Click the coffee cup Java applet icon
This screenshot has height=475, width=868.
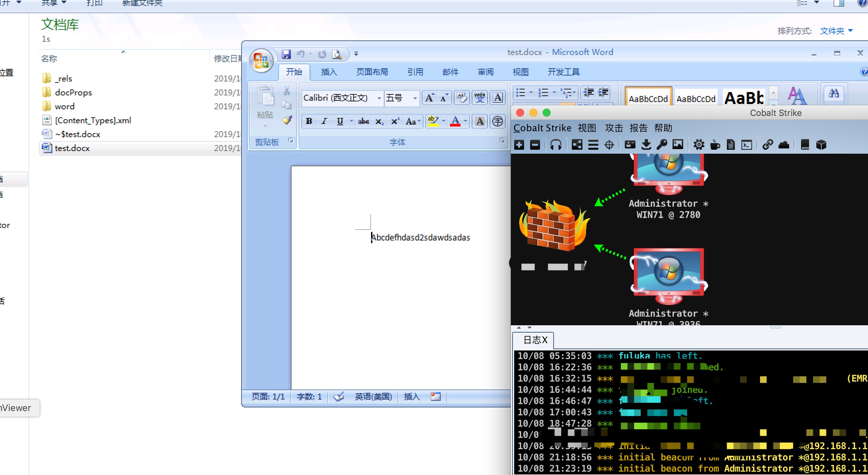pyautogui.click(x=715, y=145)
